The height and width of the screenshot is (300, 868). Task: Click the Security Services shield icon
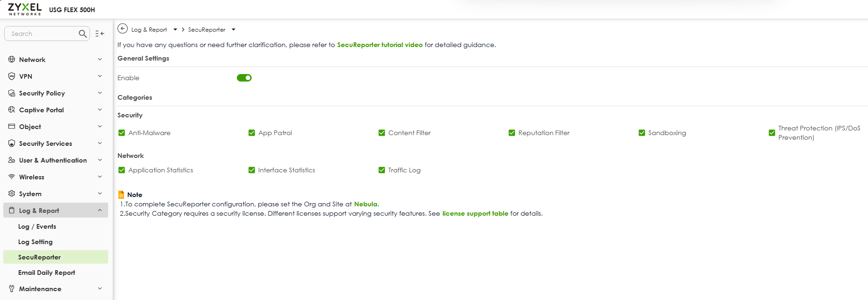point(12,143)
